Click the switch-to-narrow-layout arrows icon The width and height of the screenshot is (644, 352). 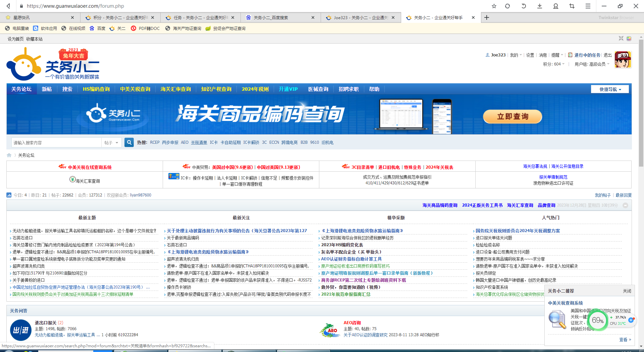tap(621, 39)
